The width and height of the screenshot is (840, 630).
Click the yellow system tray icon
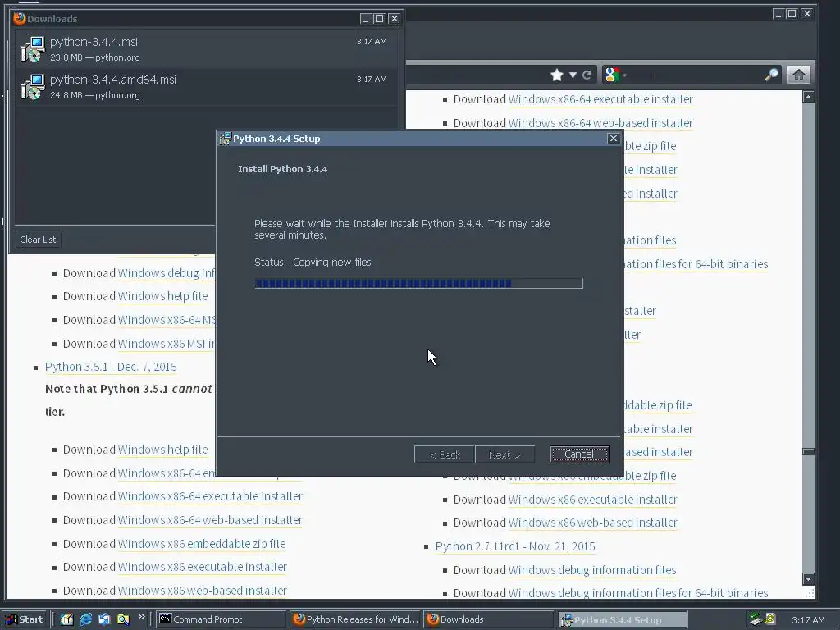(x=770, y=619)
